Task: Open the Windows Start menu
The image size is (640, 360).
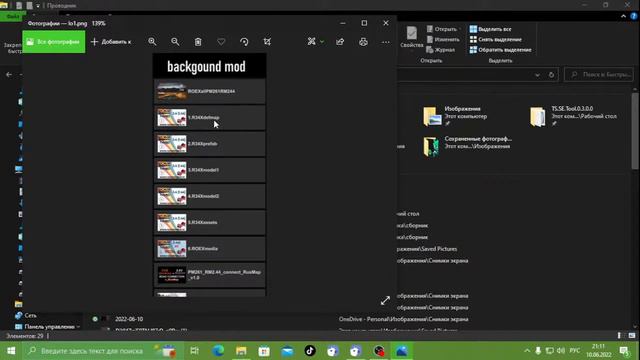Action: (x=11, y=351)
